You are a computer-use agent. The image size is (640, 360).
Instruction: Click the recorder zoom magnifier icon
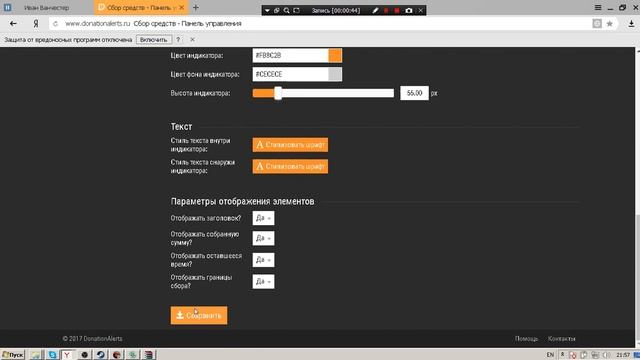287,10
